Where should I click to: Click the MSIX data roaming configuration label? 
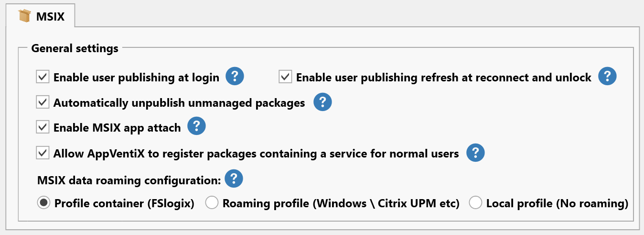tap(129, 180)
